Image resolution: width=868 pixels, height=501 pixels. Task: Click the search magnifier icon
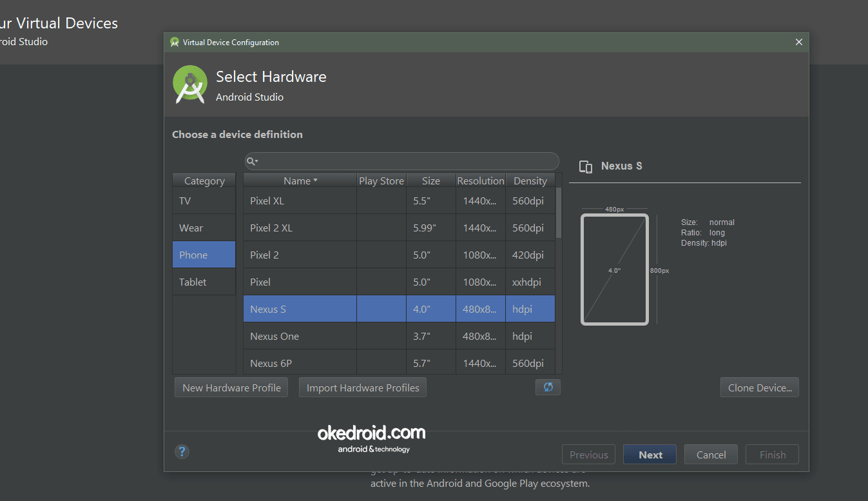(x=252, y=161)
